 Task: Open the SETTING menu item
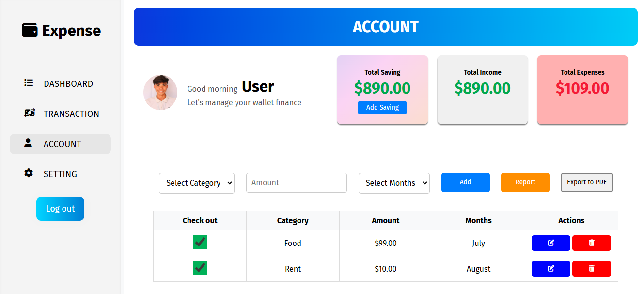(x=60, y=174)
